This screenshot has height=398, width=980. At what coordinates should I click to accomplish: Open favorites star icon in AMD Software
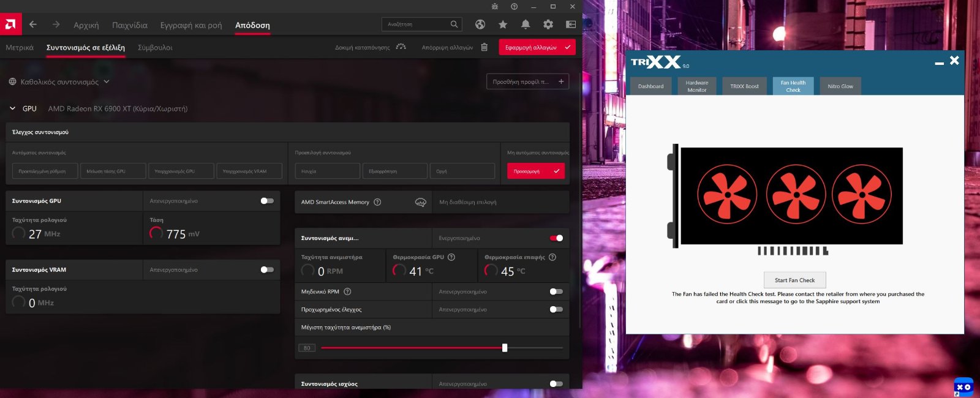click(x=503, y=24)
